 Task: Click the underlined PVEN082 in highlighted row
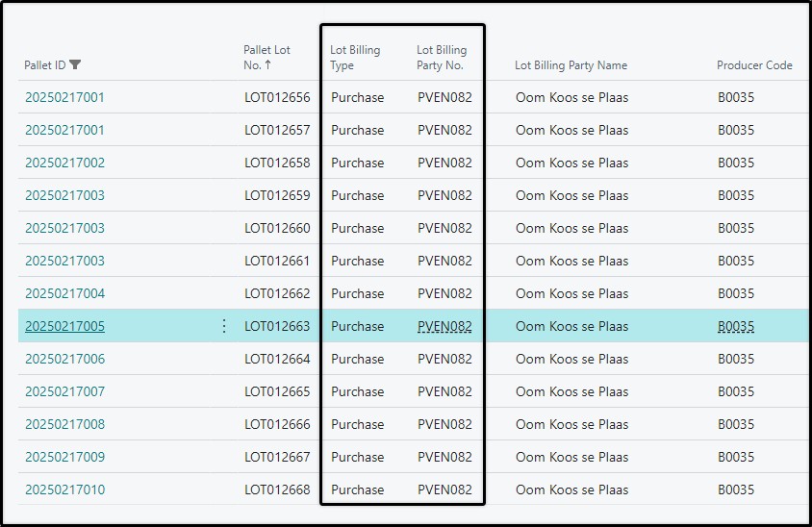coord(444,326)
